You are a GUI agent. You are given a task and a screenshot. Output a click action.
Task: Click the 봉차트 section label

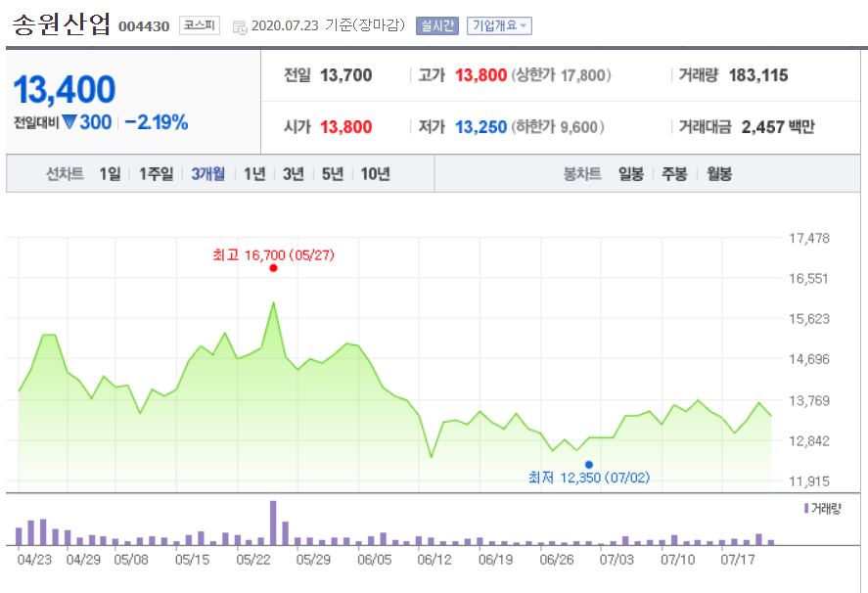[582, 174]
